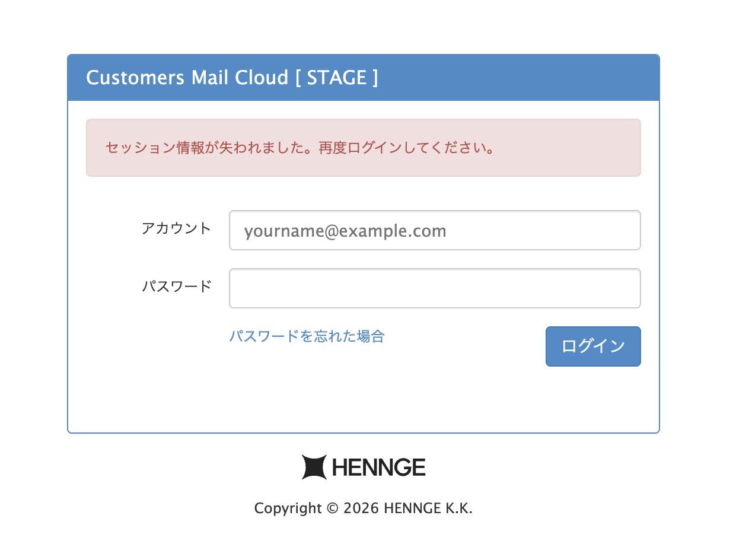Submit with the ログイン button
Image resolution: width=733 pixels, height=560 pixels.
[x=593, y=346]
